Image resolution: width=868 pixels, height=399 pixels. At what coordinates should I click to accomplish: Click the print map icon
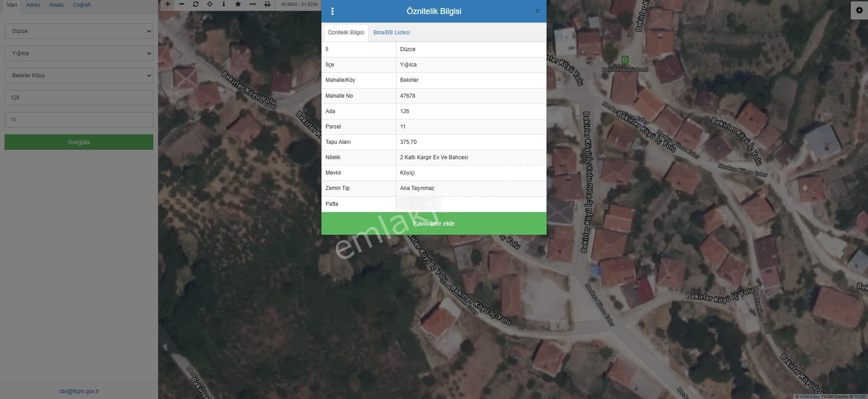coord(267,4)
